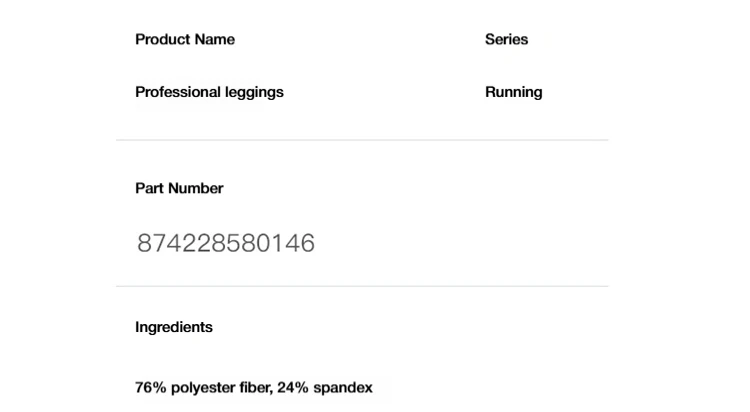Click the divider line above Part Number

point(362,140)
